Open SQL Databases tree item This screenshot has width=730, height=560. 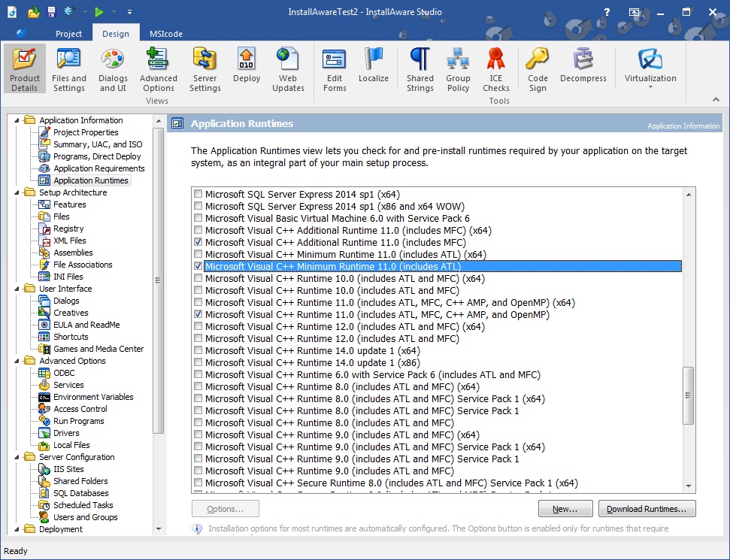[x=80, y=493]
